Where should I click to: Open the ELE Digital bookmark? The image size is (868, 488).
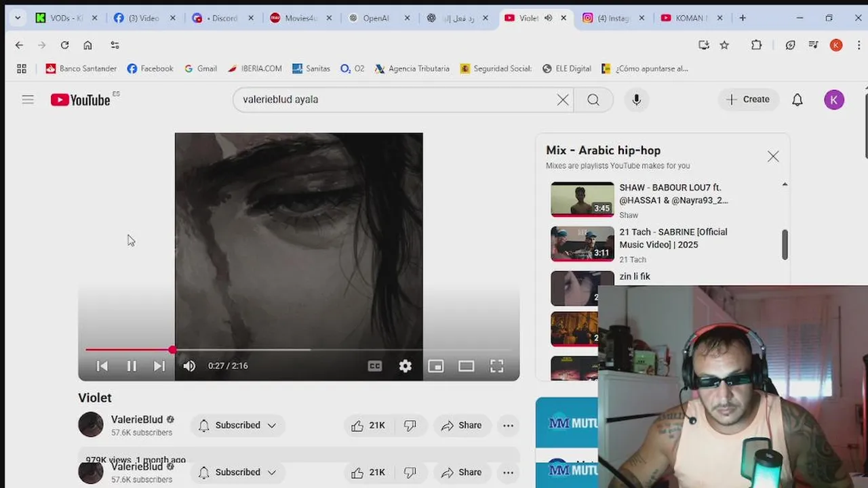click(566, 68)
